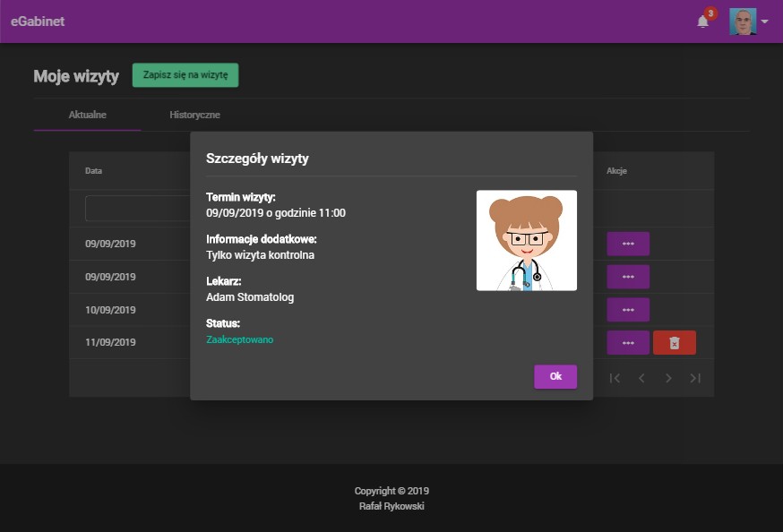Click the Szczegóły wizyty dialog title
The width and height of the screenshot is (783, 532).
point(257,159)
